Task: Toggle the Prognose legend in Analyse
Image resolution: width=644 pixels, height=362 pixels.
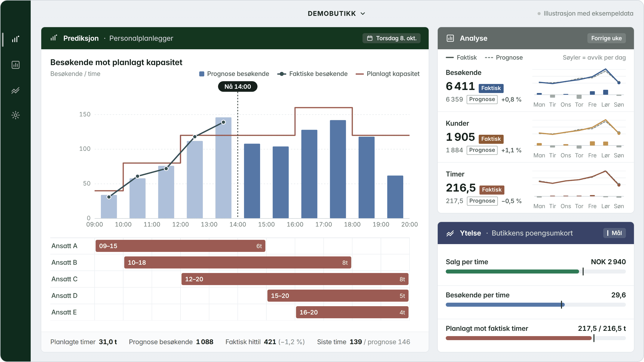Action: [x=504, y=58]
